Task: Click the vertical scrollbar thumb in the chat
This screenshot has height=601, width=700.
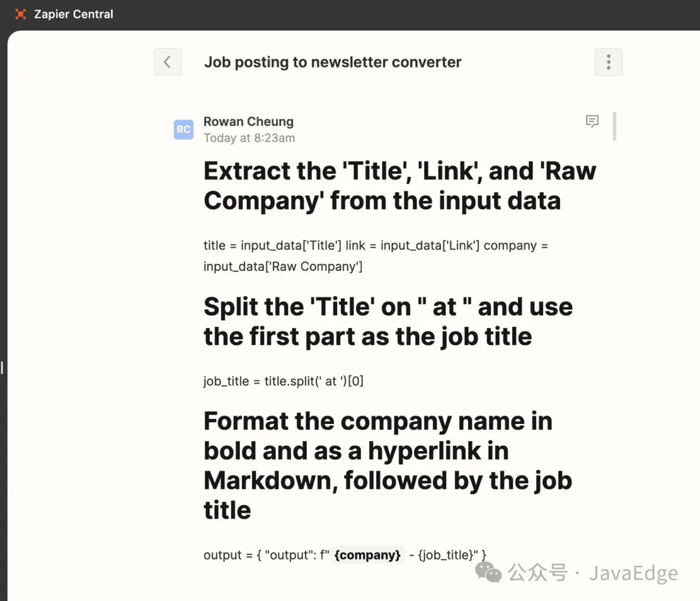Action: (x=614, y=126)
